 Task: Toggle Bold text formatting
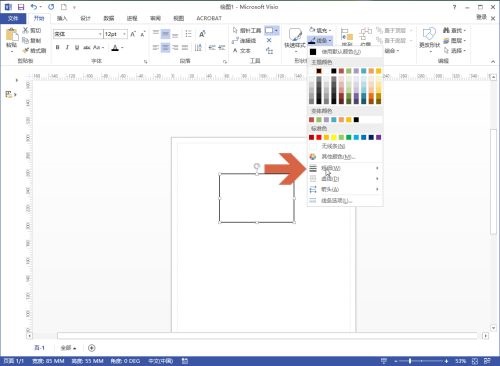[x=58, y=48]
